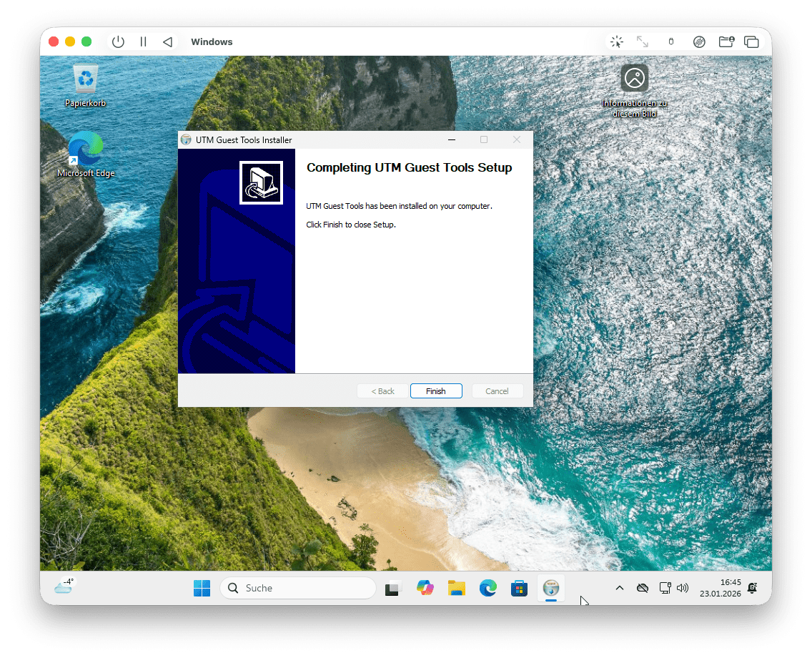Open File Explorer from the taskbar
This screenshot has height=658, width=812.
coord(457,588)
